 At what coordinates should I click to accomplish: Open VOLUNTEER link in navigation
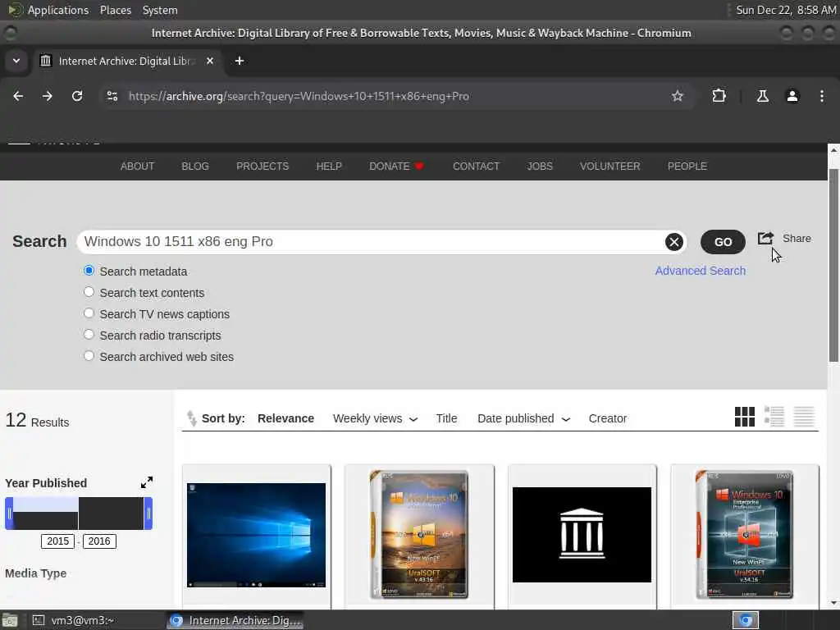coord(609,166)
